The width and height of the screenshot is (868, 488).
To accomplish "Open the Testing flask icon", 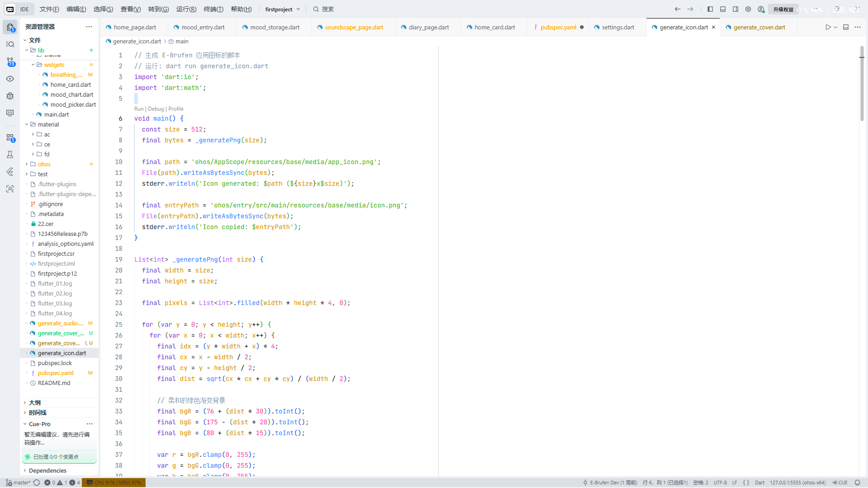I will coord(10,155).
